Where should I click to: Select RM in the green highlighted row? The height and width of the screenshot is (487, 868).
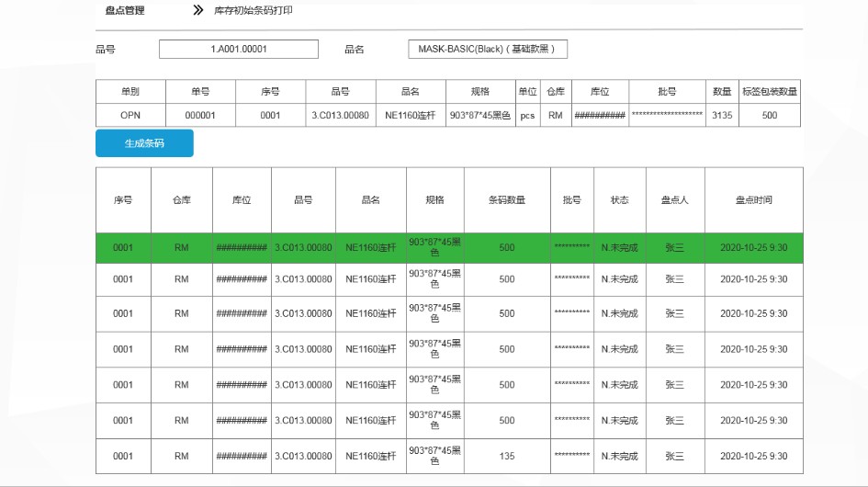pyautogui.click(x=182, y=248)
